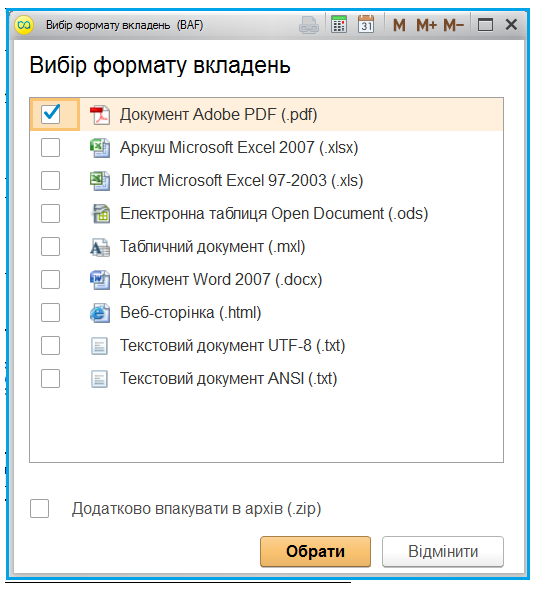Click the html web page icon
This screenshot has width=537, height=590.
click(100, 313)
